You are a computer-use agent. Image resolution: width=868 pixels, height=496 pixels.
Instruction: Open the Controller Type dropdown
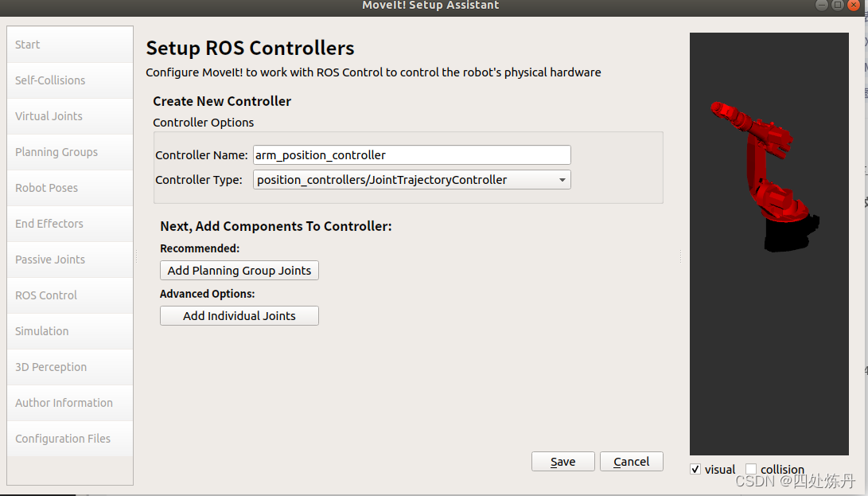(x=412, y=180)
